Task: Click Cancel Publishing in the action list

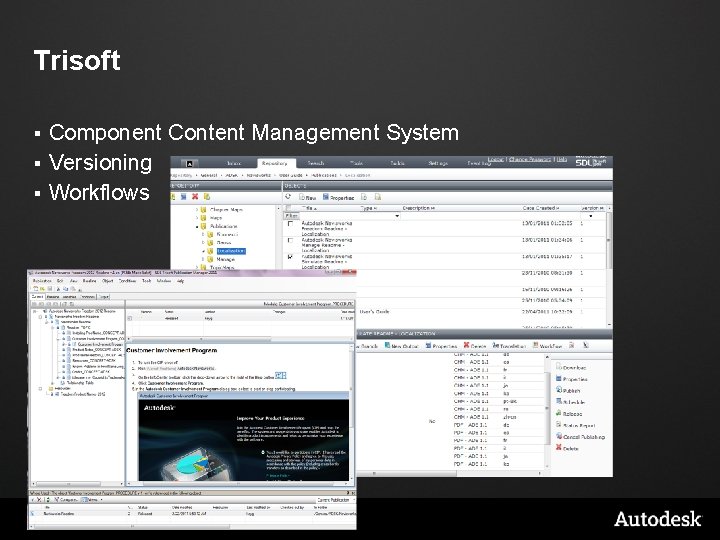Action: 580,437
